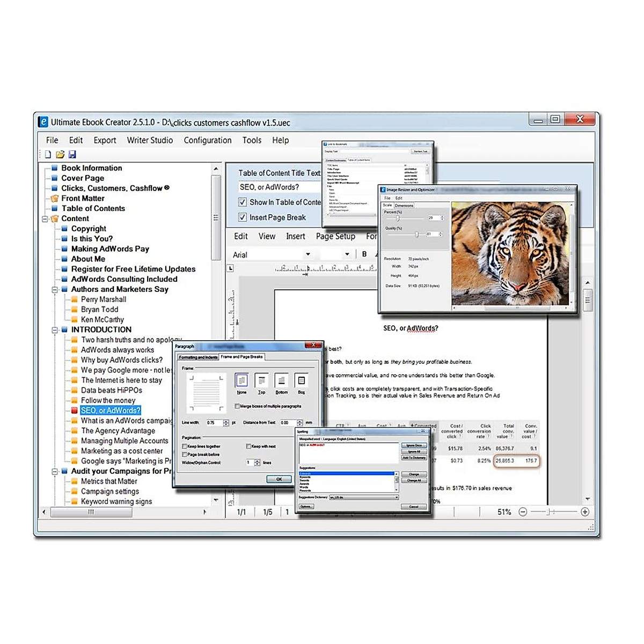Open a new document via New icon
Image resolution: width=644 pixels, height=644 pixels.
(x=47, y=154)
